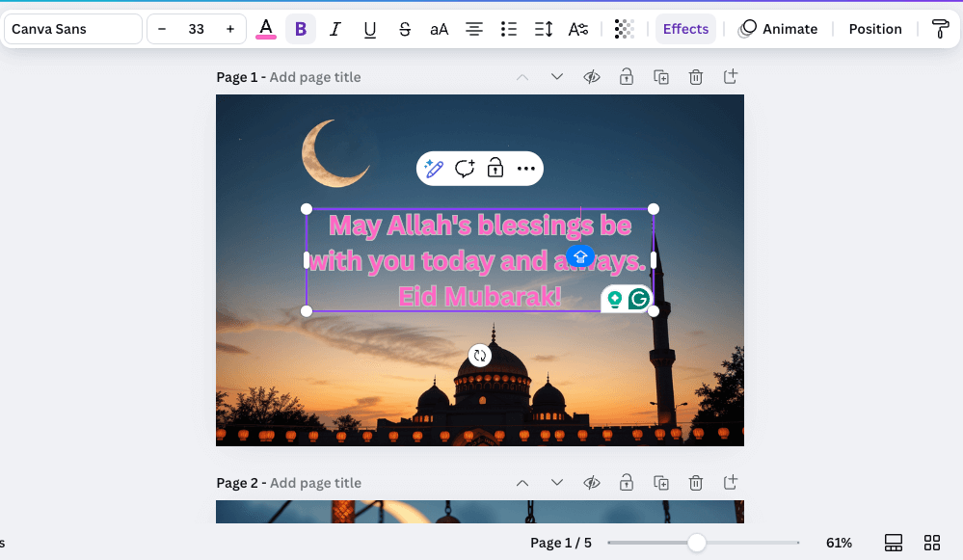Hide Page 1 with eye icon
The image size is (963, 560).
[592, 77]
